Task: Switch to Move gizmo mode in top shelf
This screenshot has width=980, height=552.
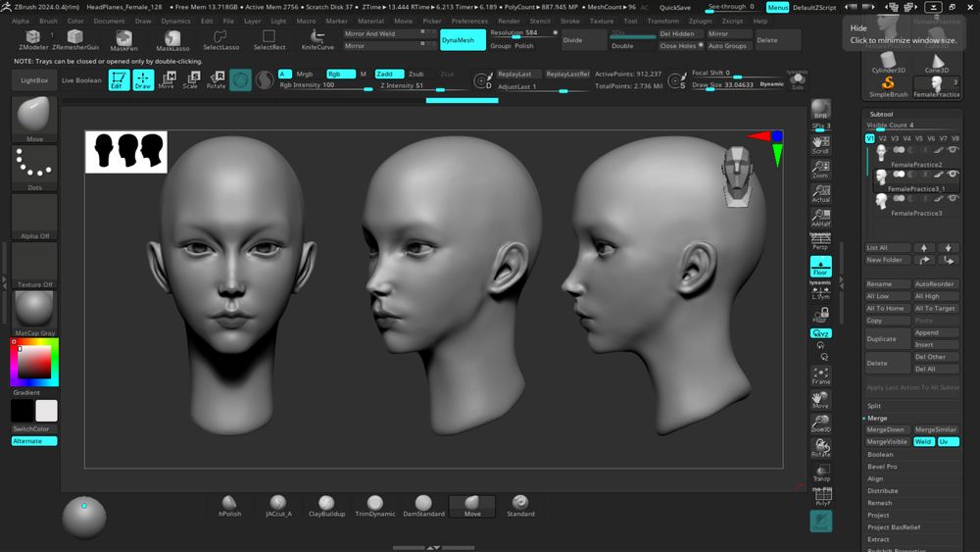Action: (167, 80)
